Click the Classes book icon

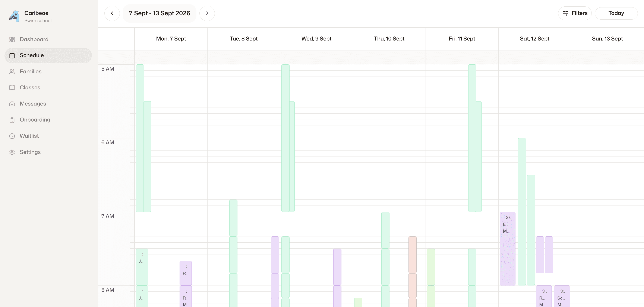pos(12,88)
